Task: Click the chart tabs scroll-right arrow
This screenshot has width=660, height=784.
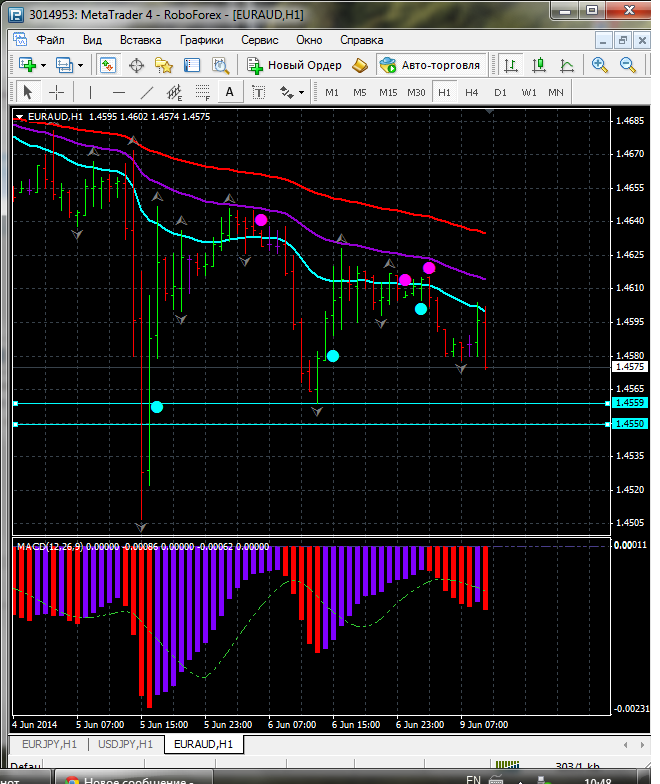Action: pos(642,745)
